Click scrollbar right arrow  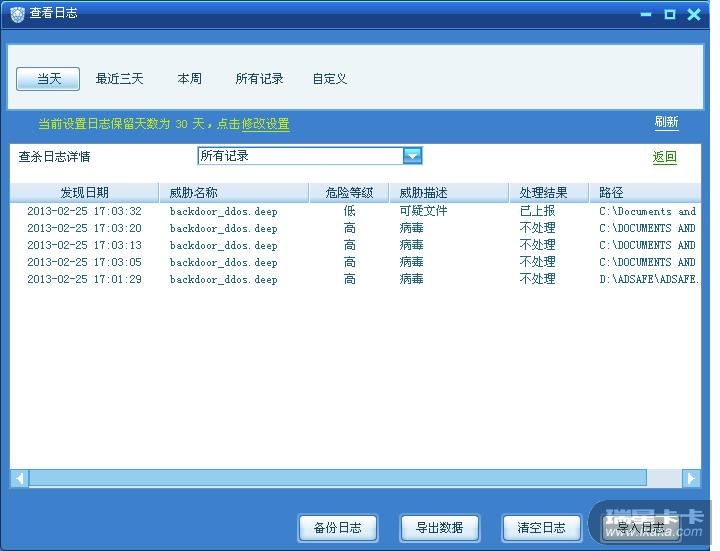pos(692,478)
